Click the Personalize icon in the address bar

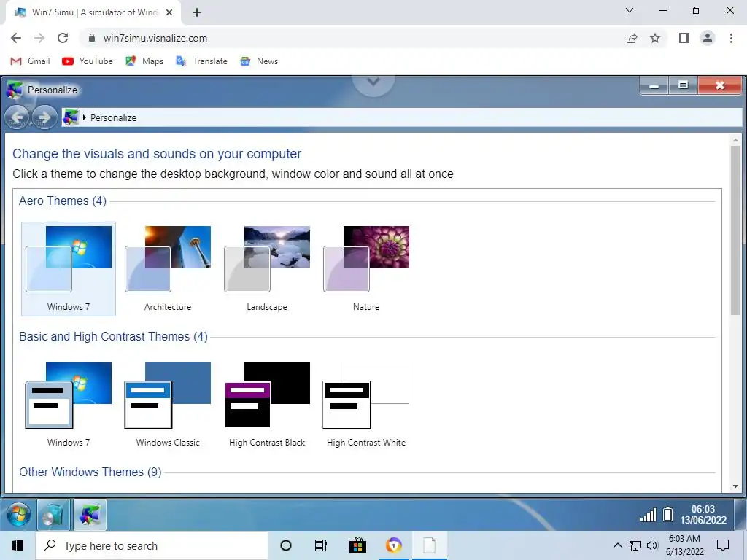71,117
